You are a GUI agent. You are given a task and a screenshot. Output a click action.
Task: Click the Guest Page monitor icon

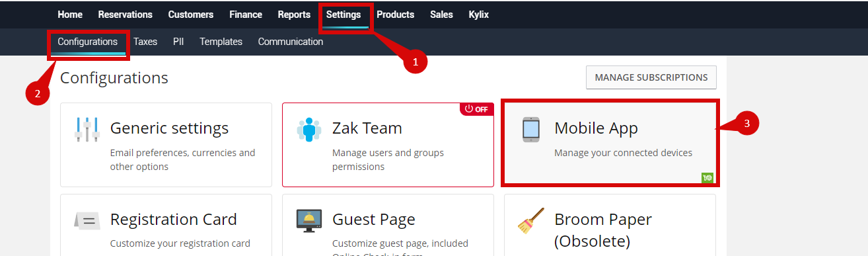point(308,222)
